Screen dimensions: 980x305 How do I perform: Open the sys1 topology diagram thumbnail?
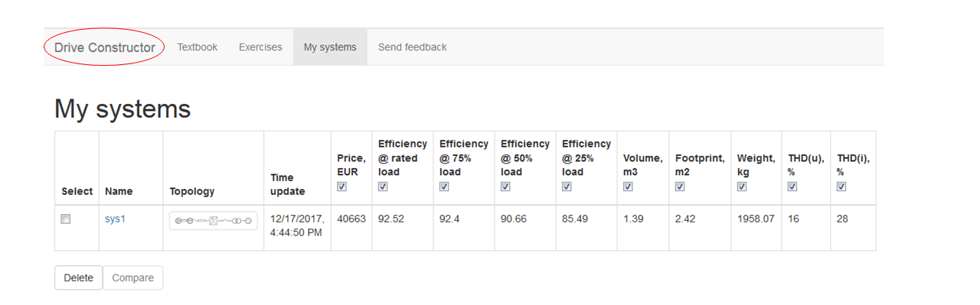[214, 221]
